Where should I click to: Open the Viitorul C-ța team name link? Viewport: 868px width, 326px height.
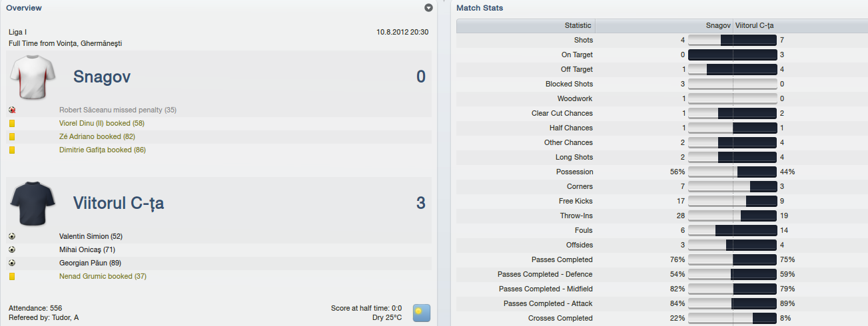coord(119,204)
